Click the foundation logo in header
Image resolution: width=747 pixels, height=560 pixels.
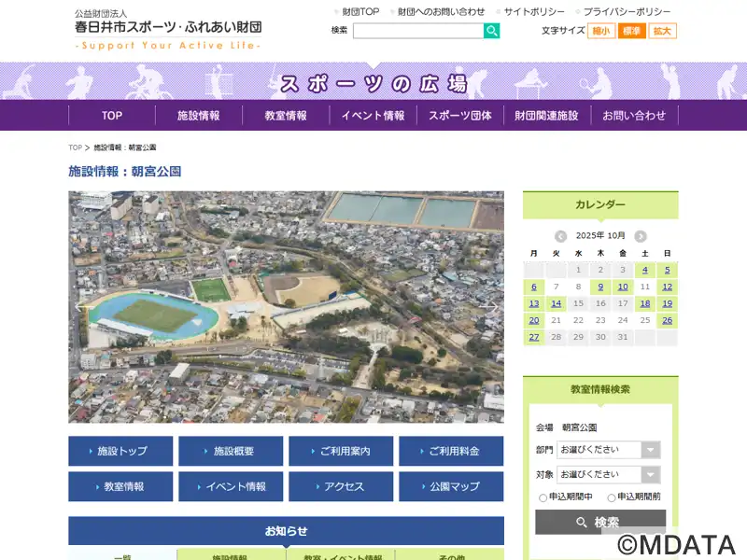pos(168,29)
